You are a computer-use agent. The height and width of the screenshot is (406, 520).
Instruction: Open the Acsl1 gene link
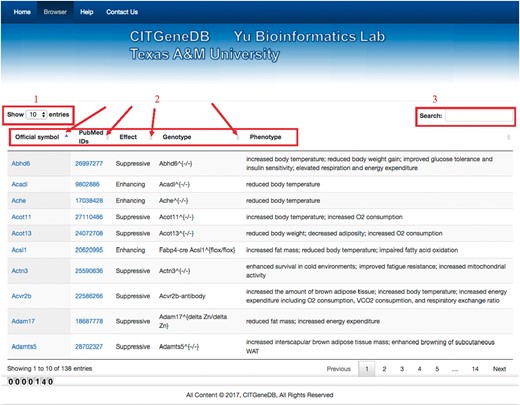coord(19,250)
